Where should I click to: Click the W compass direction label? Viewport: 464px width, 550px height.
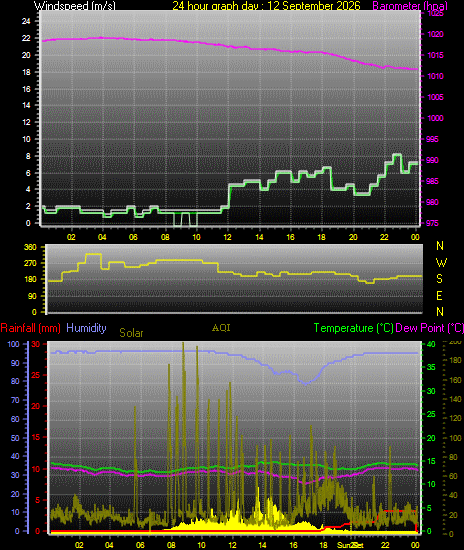point(441,262)
